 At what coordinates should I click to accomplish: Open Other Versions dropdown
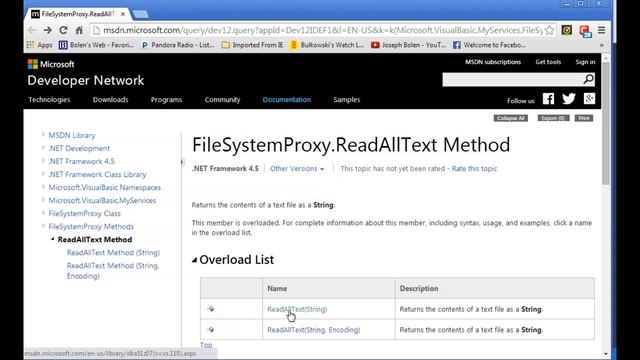(297, 169)
